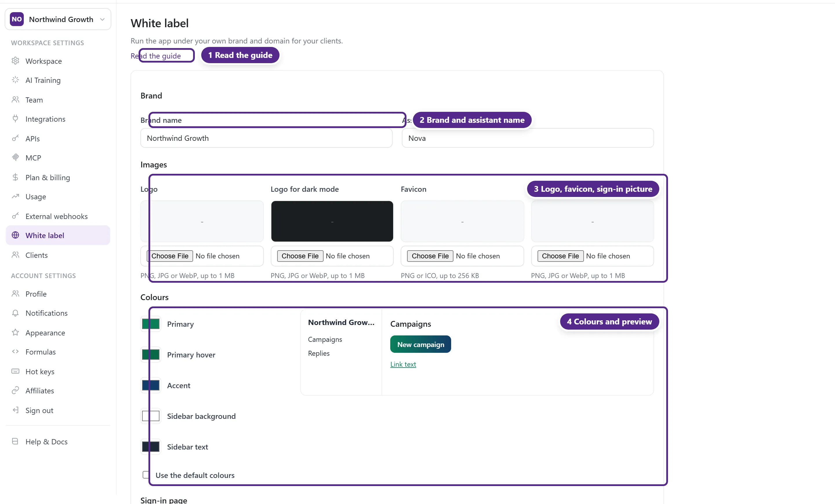Click Choose File under sign-in picture preview

coord(560,256)
